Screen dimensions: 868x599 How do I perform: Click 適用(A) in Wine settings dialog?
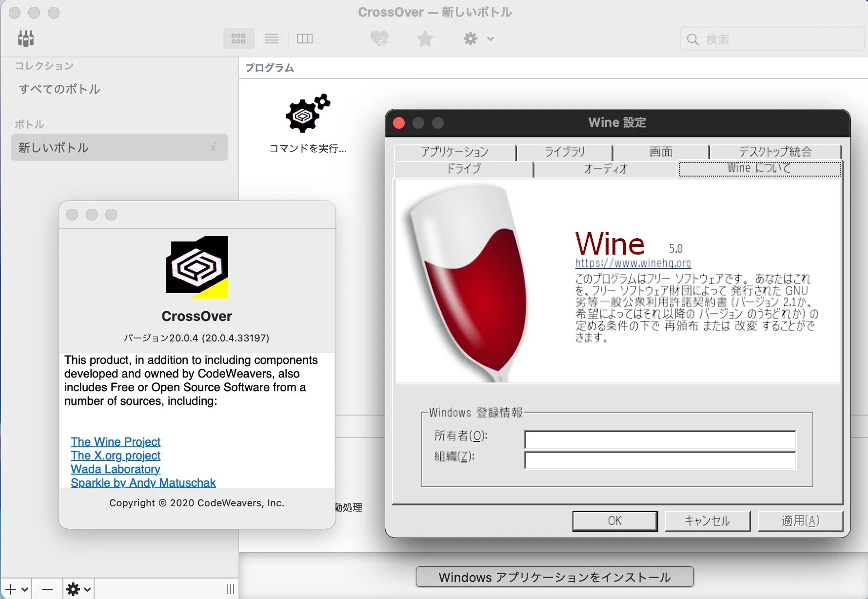(800, 521)
